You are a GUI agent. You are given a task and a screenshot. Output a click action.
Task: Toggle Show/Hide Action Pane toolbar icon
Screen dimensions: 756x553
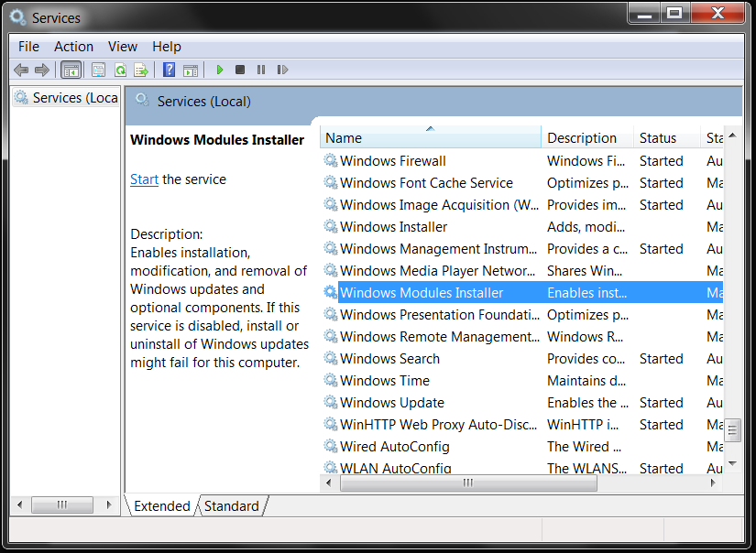coord(191,70)
